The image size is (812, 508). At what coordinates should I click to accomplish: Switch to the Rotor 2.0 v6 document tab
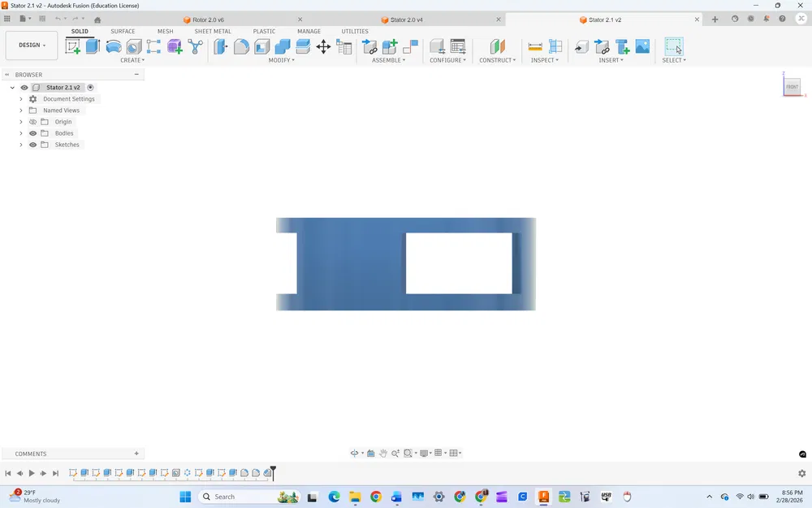pyautogui.click(x=208, y=20)
